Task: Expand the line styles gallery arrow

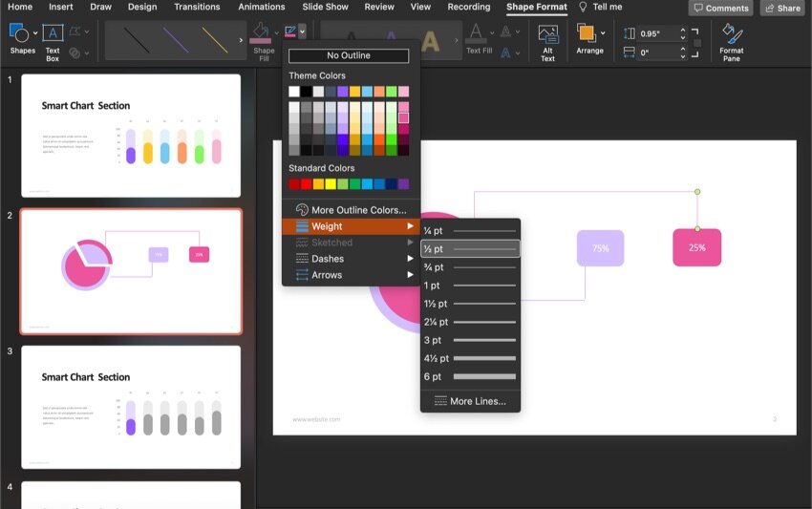Action: click(241, 42)
